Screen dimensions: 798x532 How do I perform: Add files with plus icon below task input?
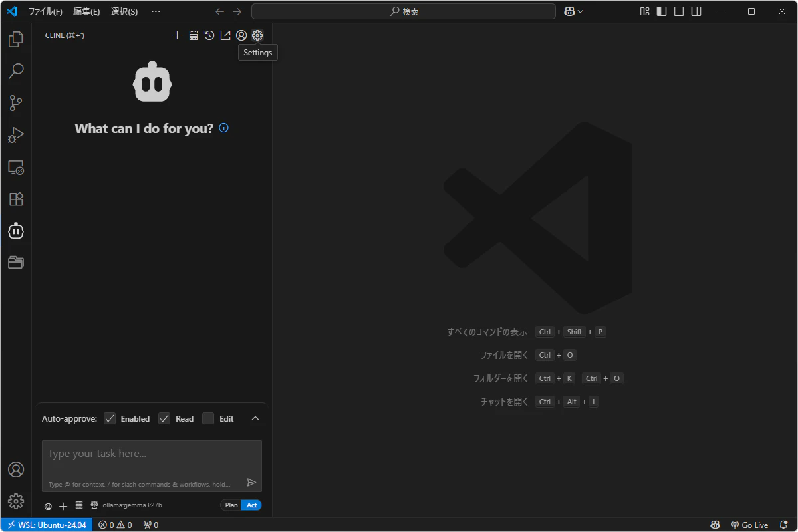pos(63,506)
